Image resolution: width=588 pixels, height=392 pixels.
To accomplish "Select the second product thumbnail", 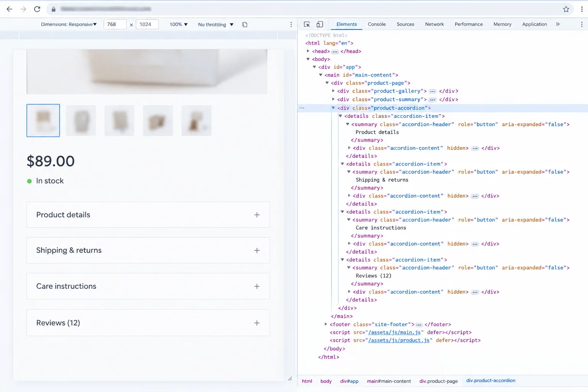I will click(81, 121).
